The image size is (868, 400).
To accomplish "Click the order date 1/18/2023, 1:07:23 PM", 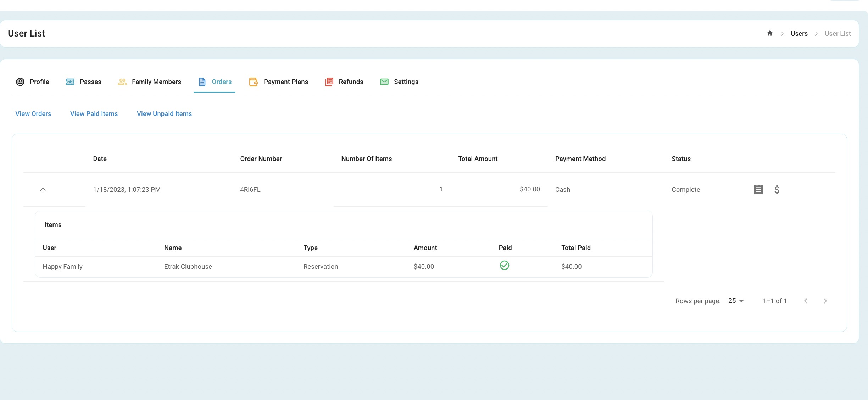I will click(x=127, y=190).
